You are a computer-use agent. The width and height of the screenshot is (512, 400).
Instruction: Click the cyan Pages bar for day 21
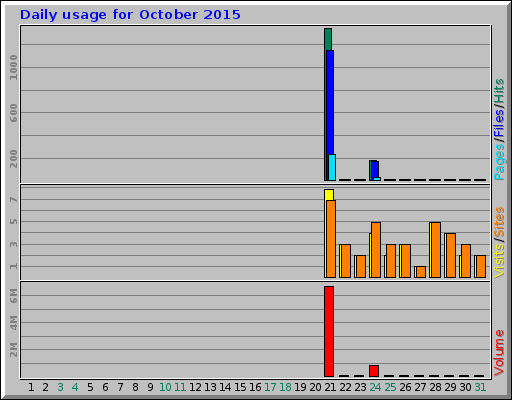[x=332, y=167]
